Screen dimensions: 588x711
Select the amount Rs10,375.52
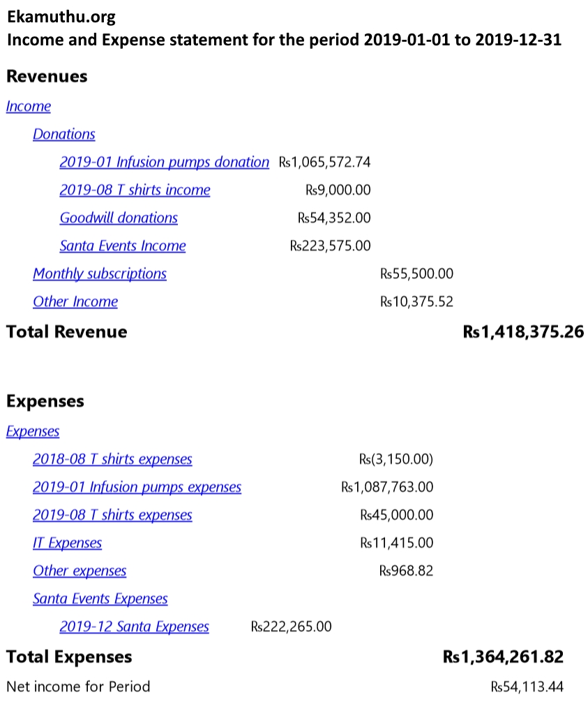point(416,301)
